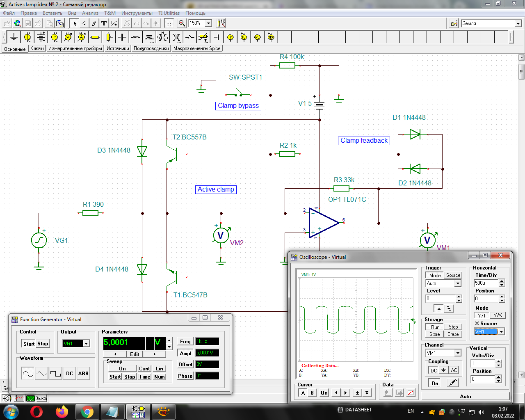Select the ground symbol component
This screenshot has height=420, width=525.
(14, 37)
